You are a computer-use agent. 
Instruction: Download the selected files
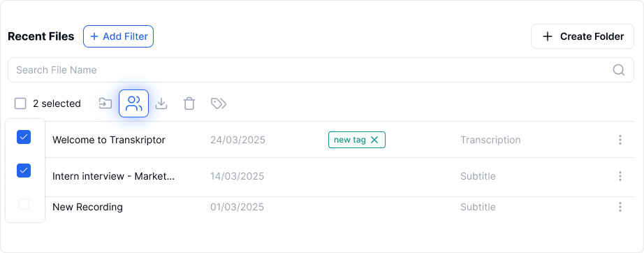click(161, 103)
